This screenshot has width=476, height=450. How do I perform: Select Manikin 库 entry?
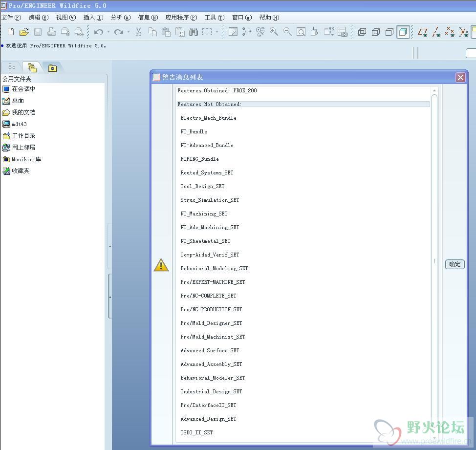[x=22, y=159]
